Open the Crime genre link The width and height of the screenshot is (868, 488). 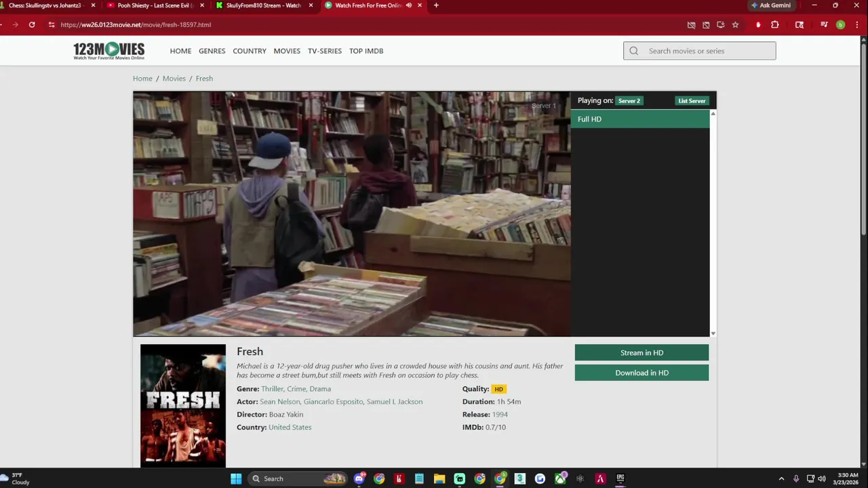point(296,389)
